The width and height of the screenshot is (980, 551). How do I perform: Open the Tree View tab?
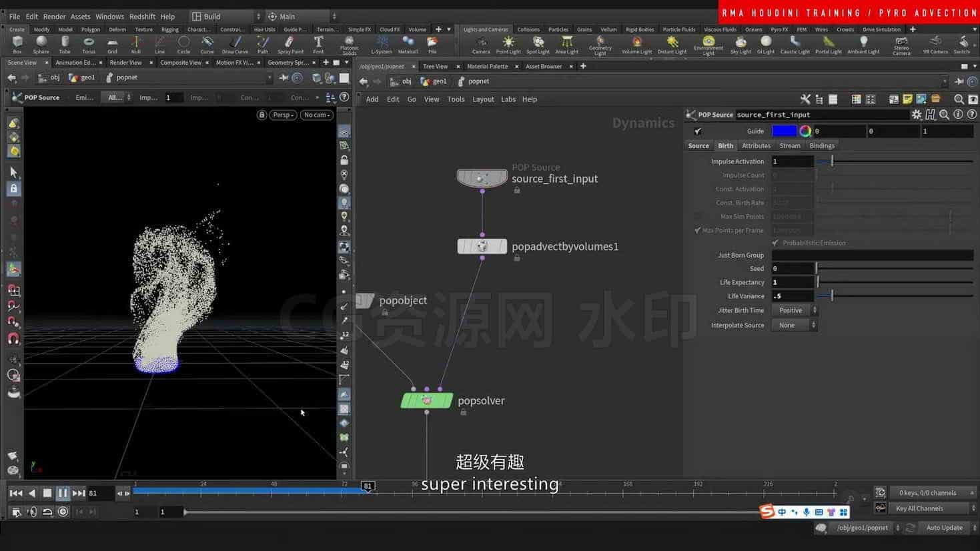(435, 66)
